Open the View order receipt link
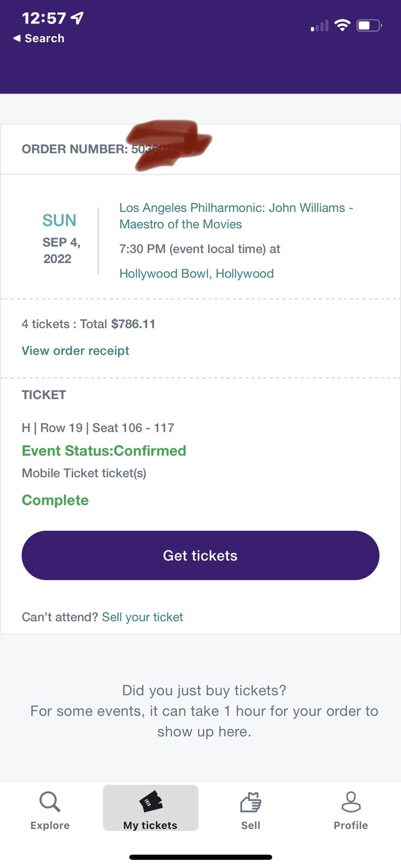Viewport: 401px width, 868px height. (76, 351)
